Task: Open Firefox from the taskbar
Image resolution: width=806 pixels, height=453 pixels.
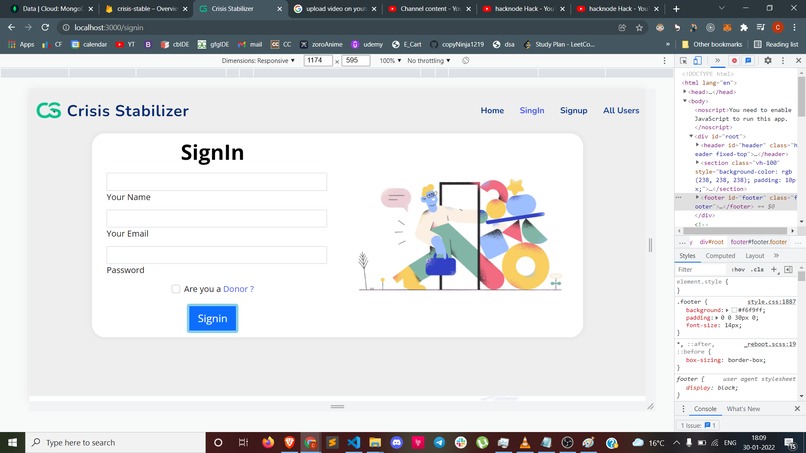Action: [268, 443]
